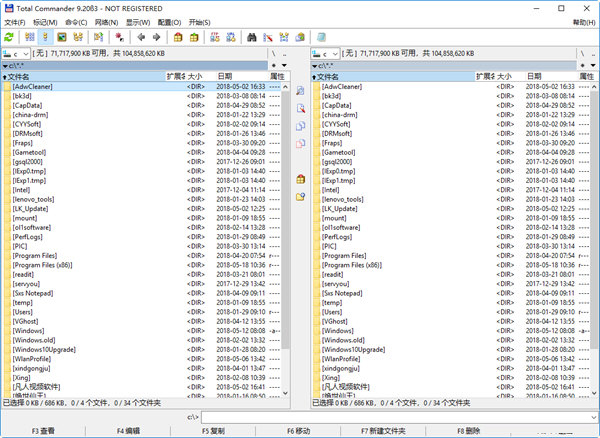Click the view file icon in middle bar
Viewport: 600px width, 438px height.
300,91
